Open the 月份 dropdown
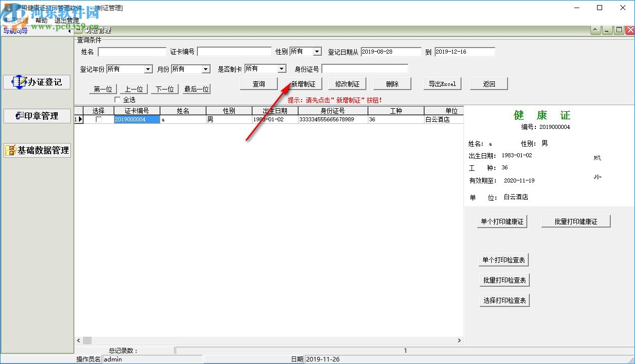This screenshot has width=635, height=364. click(206, 69)
